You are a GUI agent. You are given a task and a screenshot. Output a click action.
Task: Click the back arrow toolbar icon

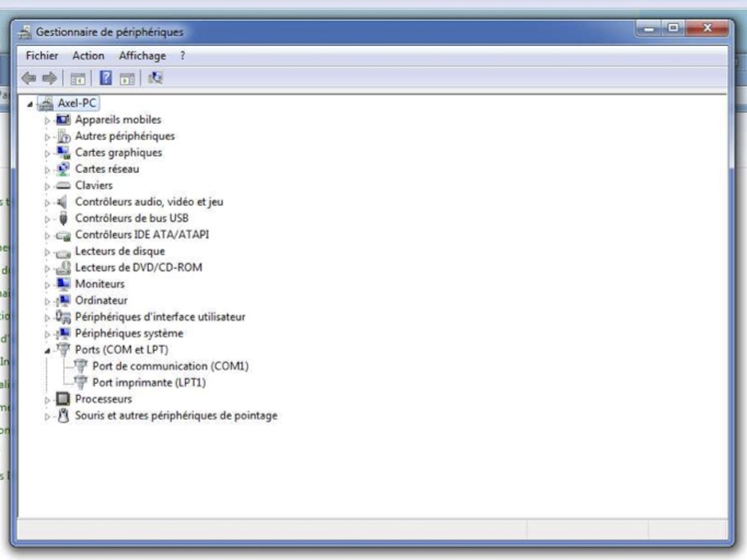click(x=28, y=78)
